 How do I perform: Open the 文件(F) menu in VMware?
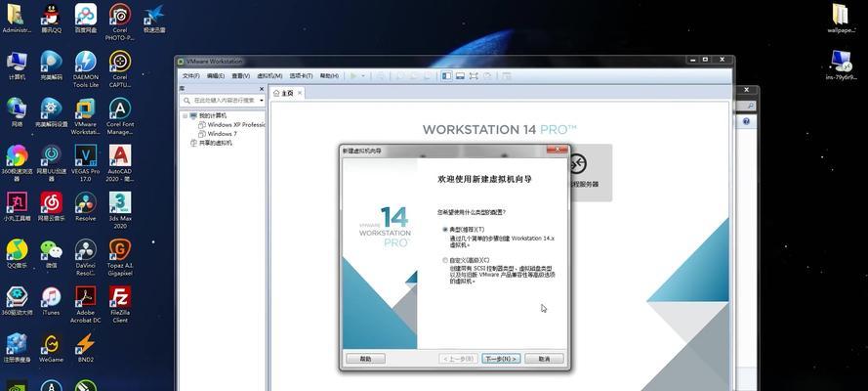coord(191,76)
